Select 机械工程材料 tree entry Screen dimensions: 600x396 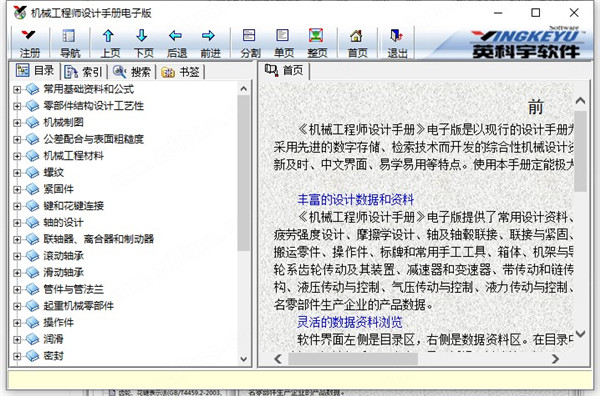pos(73,156)
